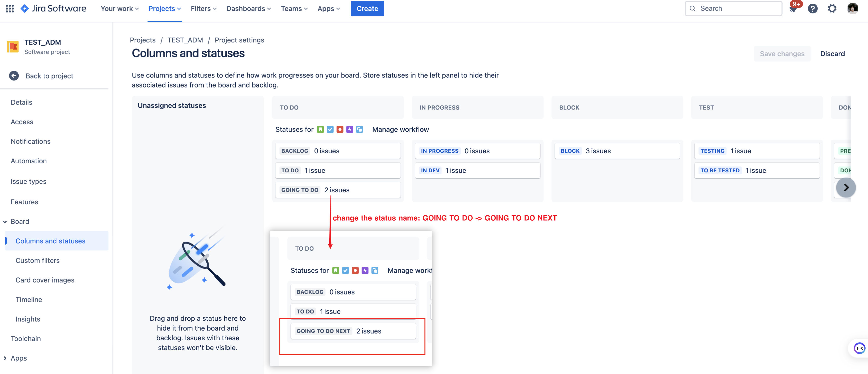This screenshot has width=868, height=374.
Task: Click the light blue Subtask issue type icon
Action: click(360, 130)
